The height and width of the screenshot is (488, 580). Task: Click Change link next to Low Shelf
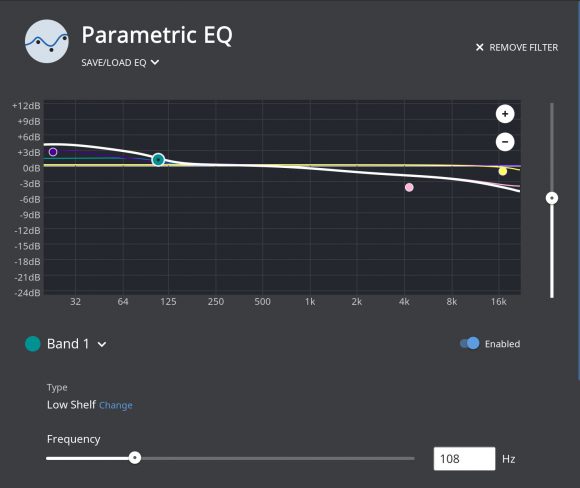click(116, 405)
